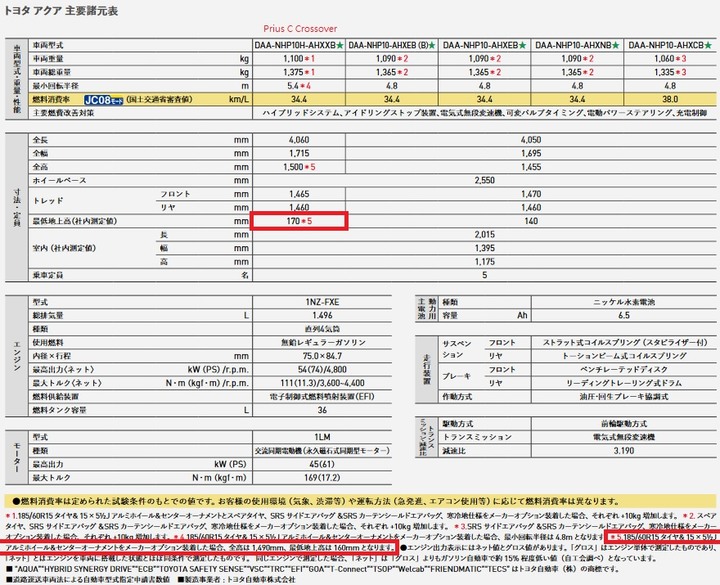The height and width of the screenshot is (585, 720).
Task: Select model code DAA-NHP10-AHXNB
Action: 573,45
